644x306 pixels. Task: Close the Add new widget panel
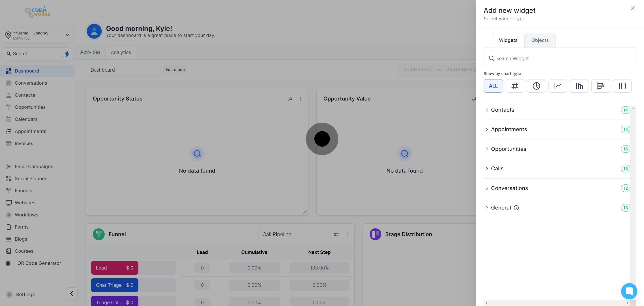(x=633, y=9)
